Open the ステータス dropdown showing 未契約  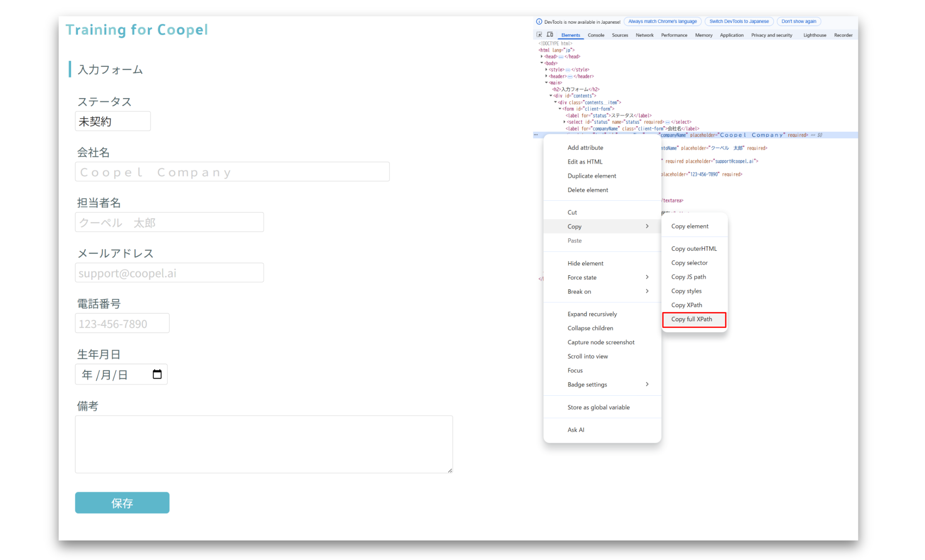112,121
